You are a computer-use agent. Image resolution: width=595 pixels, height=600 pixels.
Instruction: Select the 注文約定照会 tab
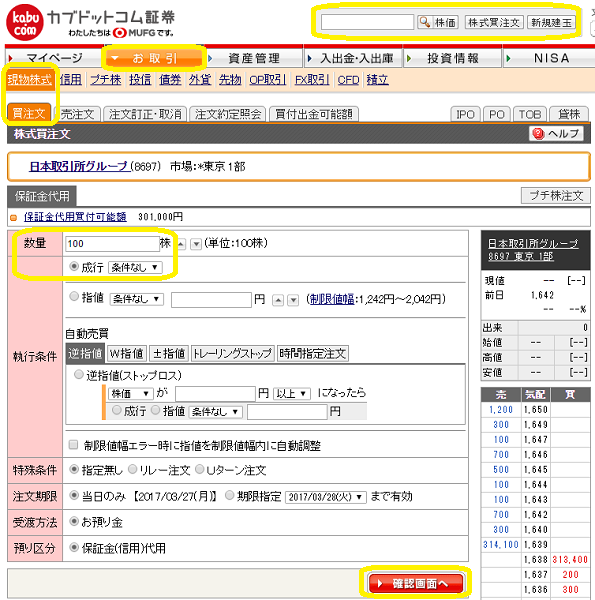tap(228, 114)
